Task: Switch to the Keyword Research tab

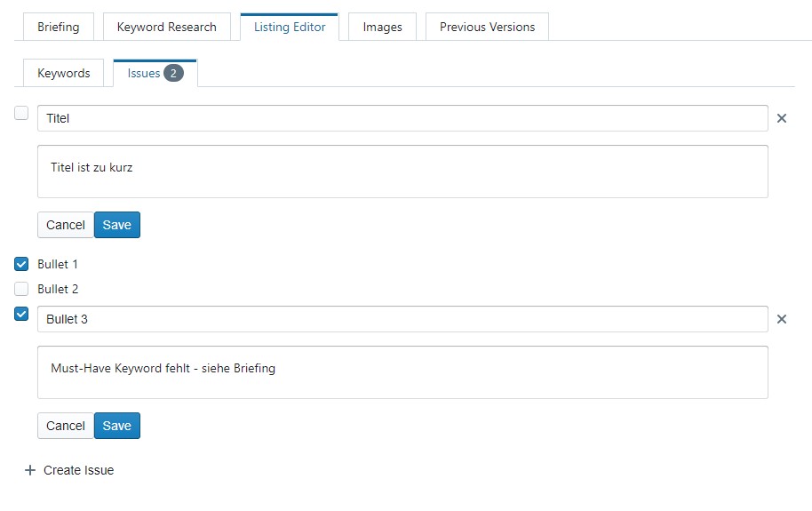Action: pos(166,27)
